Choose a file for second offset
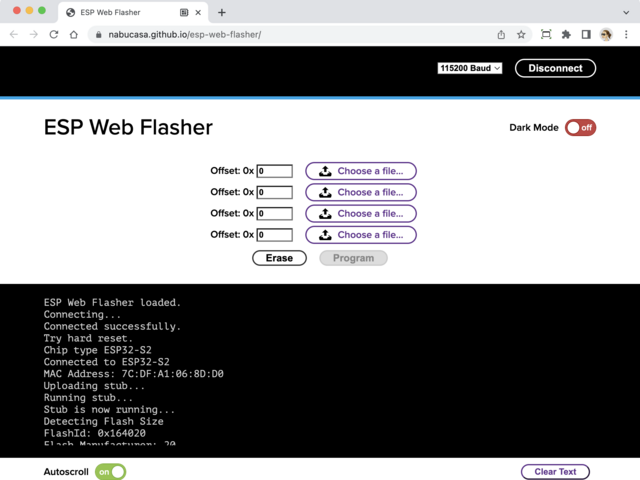The width and height of the screenshot is (640, 480). (x=361, y=192)
